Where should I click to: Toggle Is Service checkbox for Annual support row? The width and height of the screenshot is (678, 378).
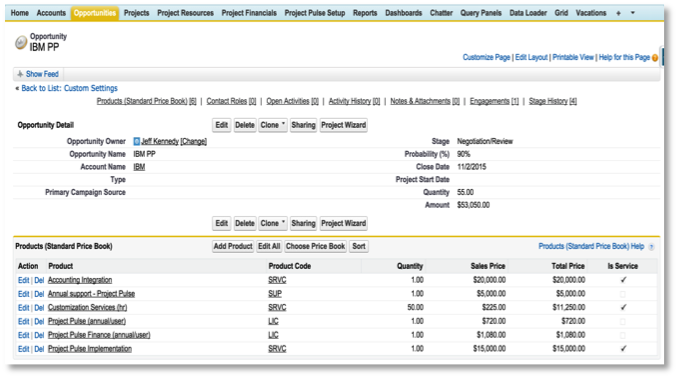click(x=623, y=294)
